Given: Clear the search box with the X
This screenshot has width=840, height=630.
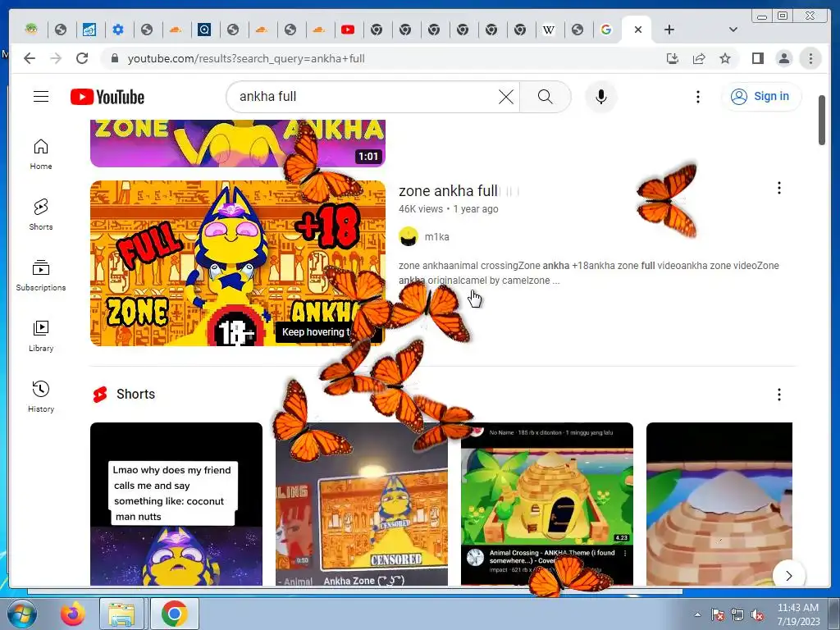Looking at the screenshot, I should tap(505, 97).
